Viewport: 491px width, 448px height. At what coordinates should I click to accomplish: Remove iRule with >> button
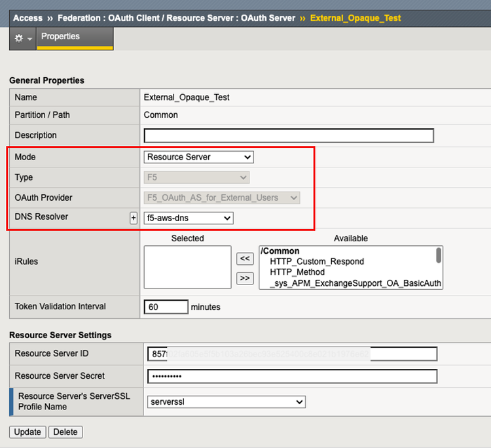tap(245, 279)
